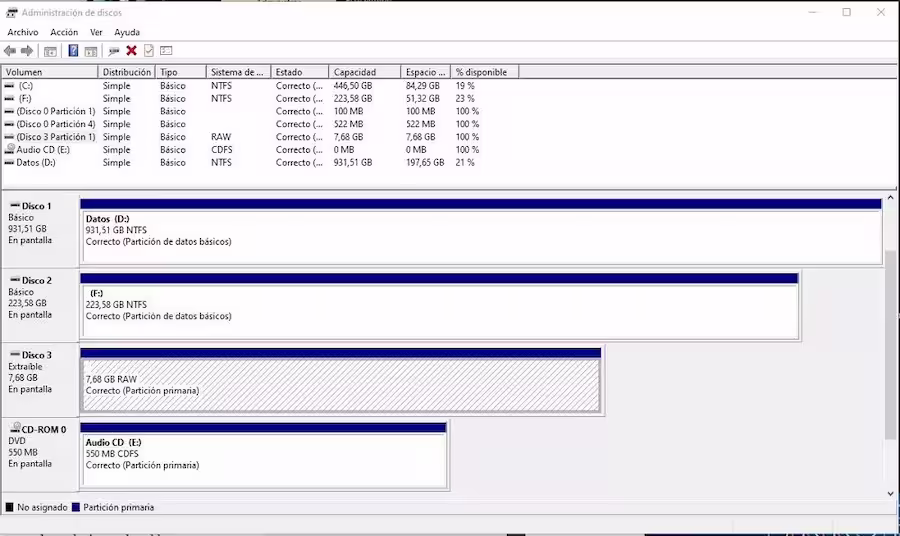Toggle the console tree toolbar icon
This screenshot has width=900, height=536.
pos(50,51)
